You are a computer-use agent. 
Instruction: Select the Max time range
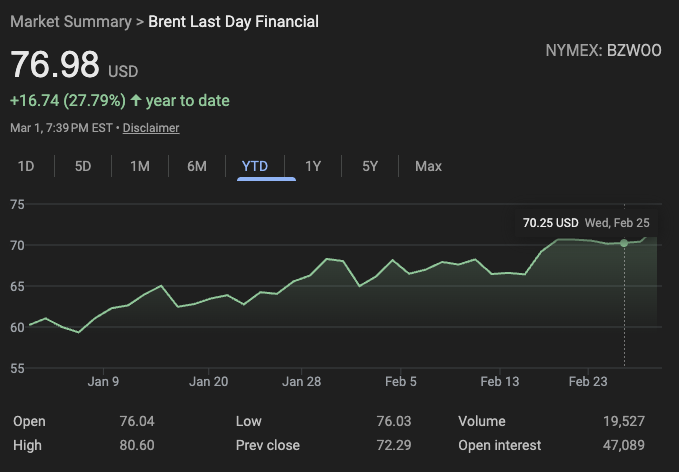[428, 166]
